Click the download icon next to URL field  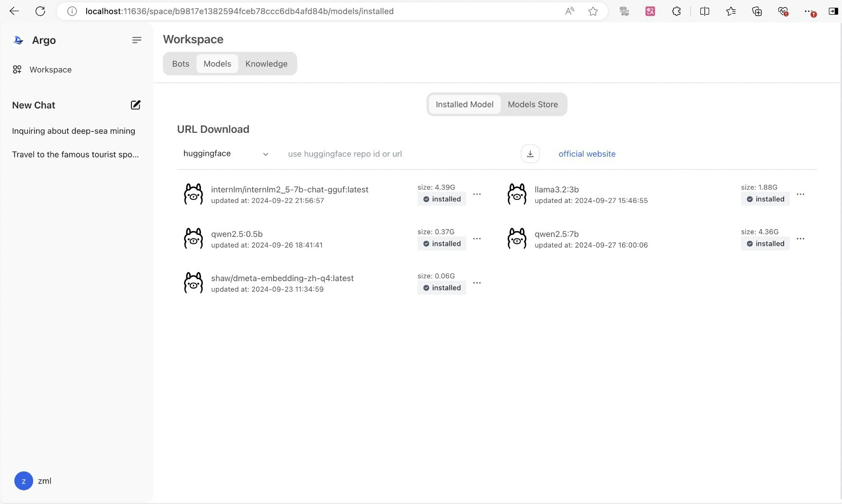tap(530, 154)
